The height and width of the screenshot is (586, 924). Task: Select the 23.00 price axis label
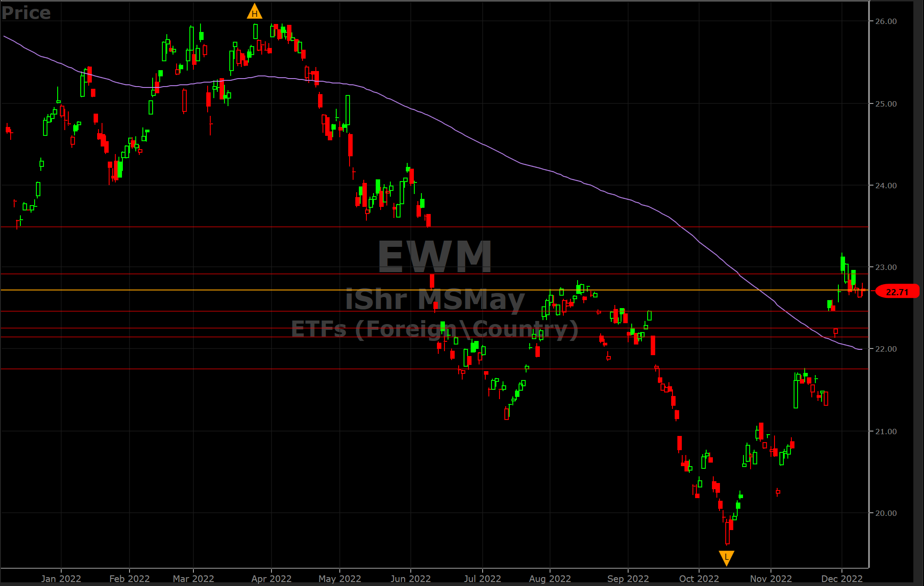(x=886, y=267)
